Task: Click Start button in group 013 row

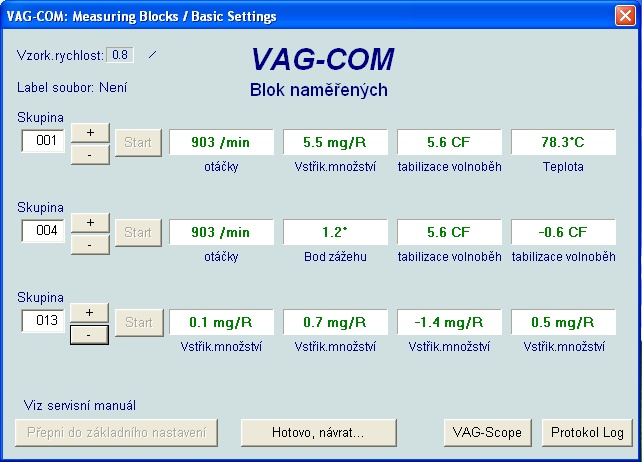Action: pos(139,323)
